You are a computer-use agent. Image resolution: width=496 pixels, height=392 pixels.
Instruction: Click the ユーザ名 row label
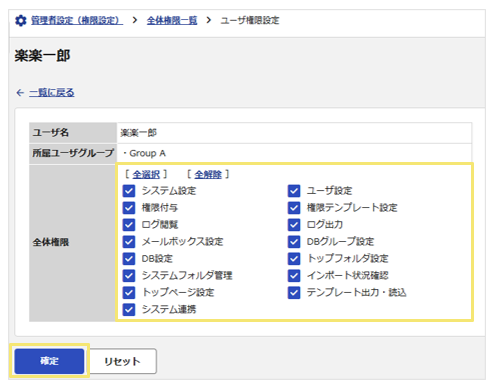click(51, 133)
